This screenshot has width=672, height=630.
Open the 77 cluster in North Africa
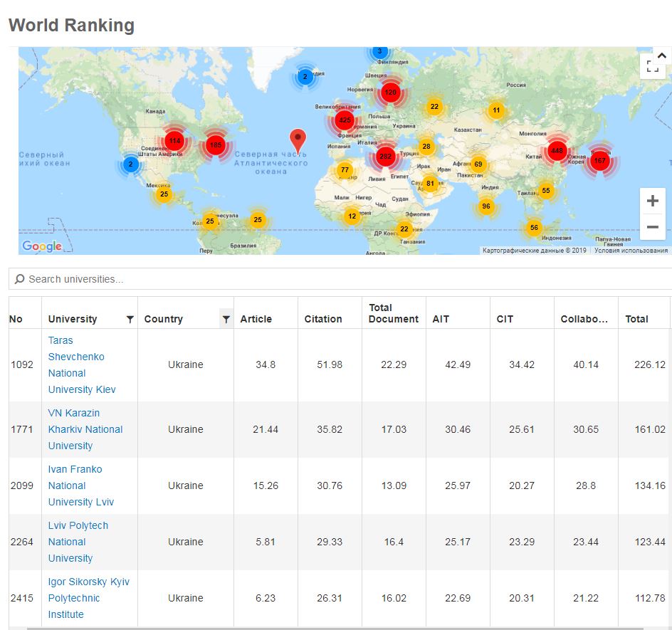345,169
